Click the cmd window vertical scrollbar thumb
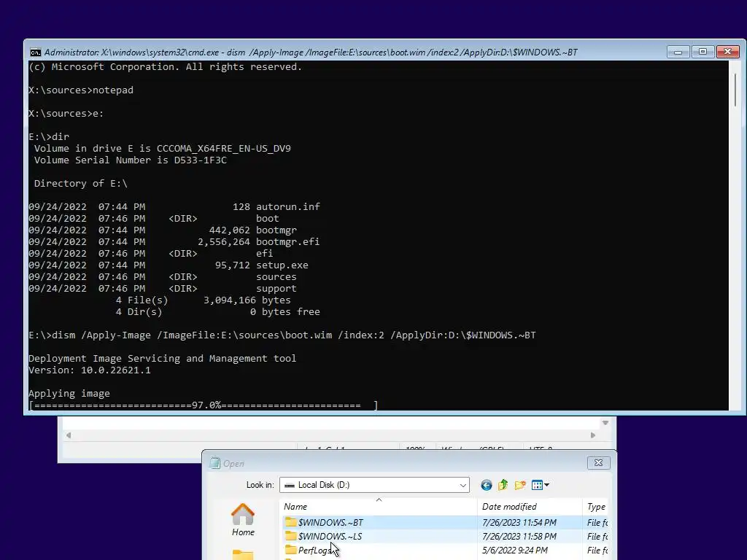The height and width of the screenshot is (560, 747). (736, 90)
